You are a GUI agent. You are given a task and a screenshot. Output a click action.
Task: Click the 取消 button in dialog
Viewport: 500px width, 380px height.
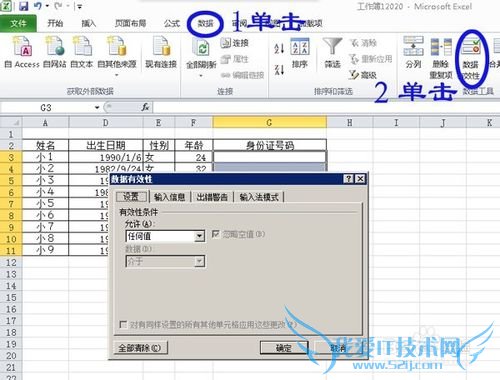[339, 348]
